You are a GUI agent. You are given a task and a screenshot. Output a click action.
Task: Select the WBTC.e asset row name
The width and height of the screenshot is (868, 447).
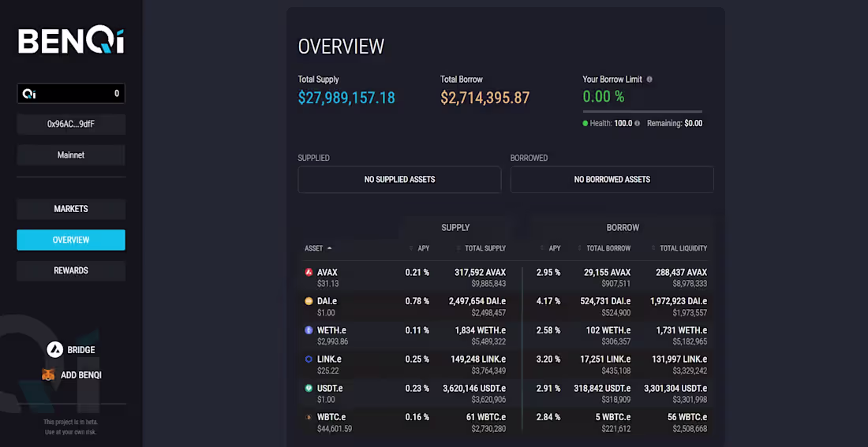pos(331,417)
